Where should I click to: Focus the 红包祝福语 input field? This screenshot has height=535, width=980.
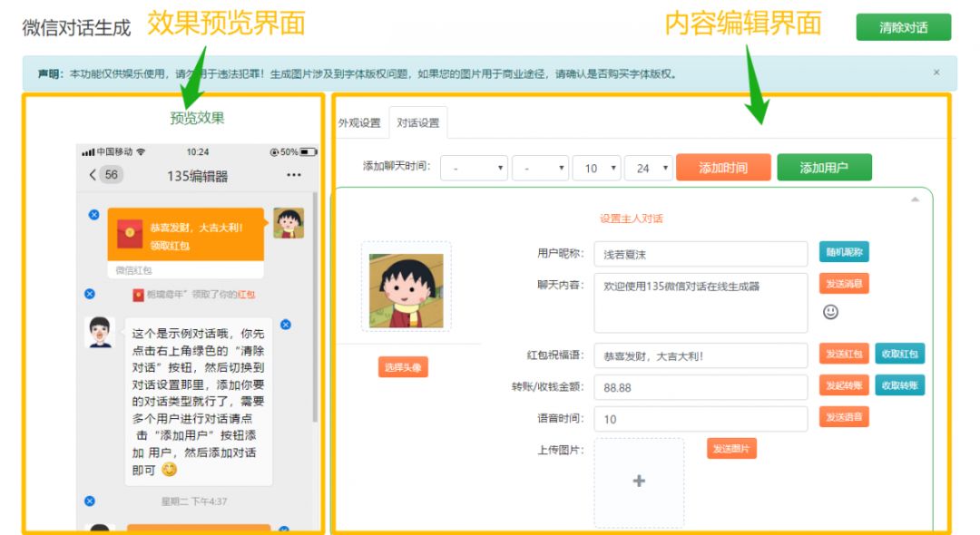tap(701, 355)
